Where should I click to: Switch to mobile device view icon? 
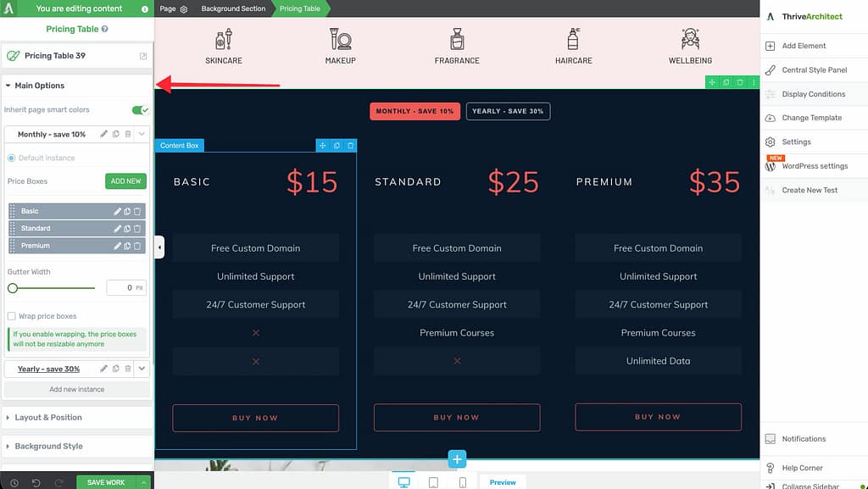(x=462, y=482)
